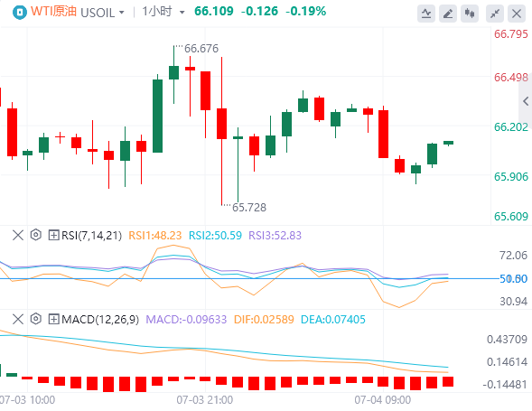This screenshot has height=411, width=532.
Task: Expand RSI panel with plus icon
Action: (53, 235)
